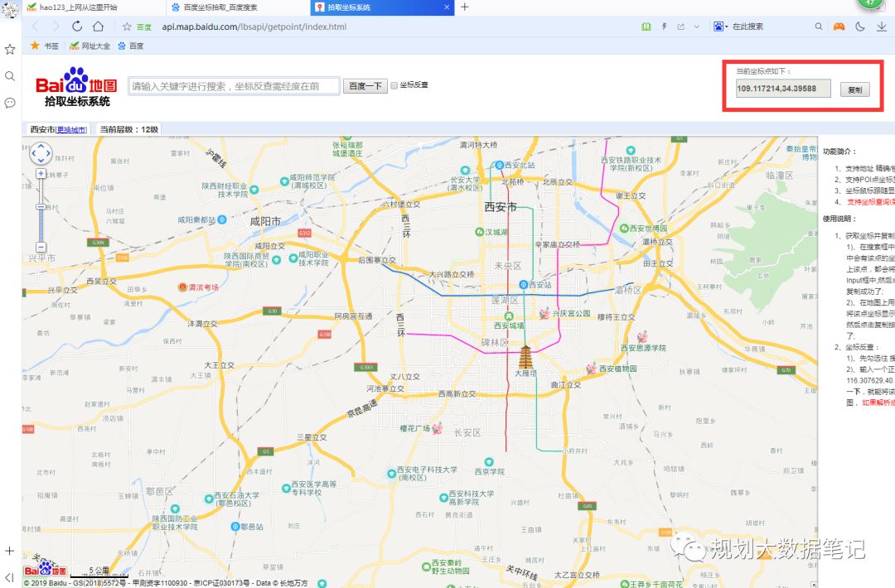Click the magnifier search icon in toolbar
The height and width of the screenshot is (588, 895).
pyautogui.click(x=819, y=27)
